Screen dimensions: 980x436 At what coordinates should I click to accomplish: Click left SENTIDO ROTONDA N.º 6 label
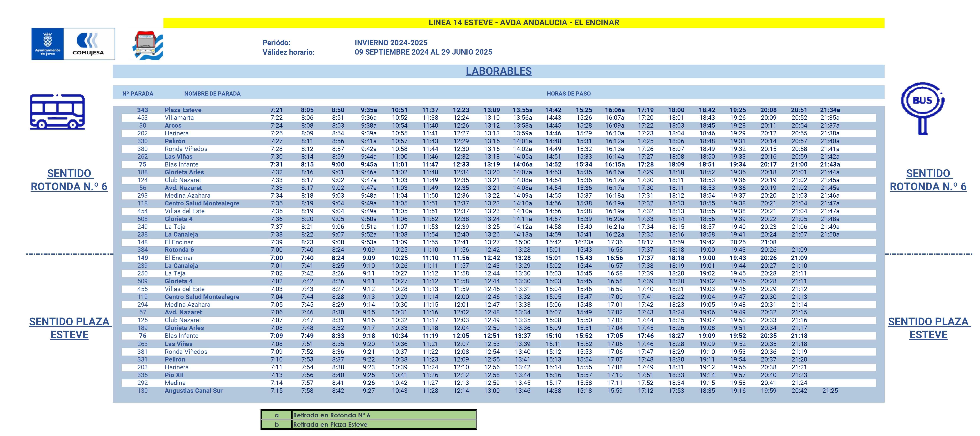click(69, 180)
